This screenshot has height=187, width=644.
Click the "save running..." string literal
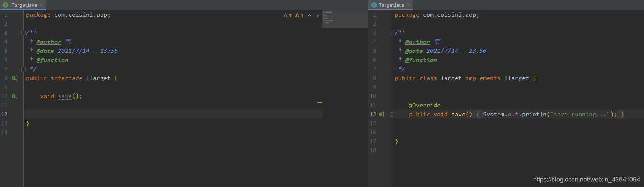(x=580, y=115)
